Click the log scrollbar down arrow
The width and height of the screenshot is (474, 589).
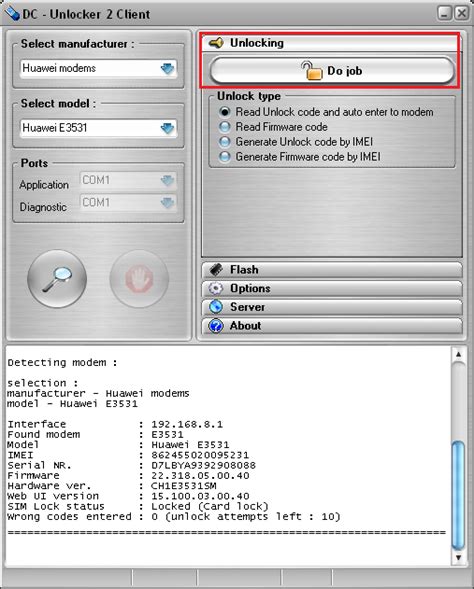(458, 557)
